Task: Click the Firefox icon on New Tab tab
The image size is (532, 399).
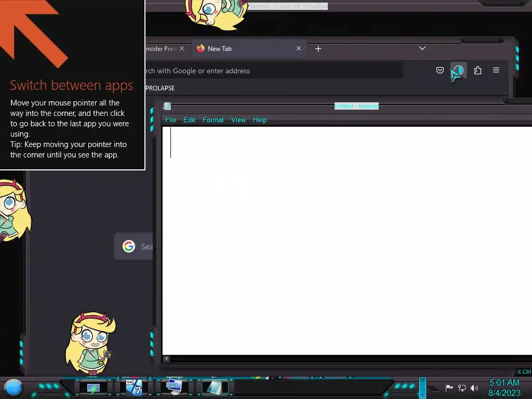Action: [201, 48]
